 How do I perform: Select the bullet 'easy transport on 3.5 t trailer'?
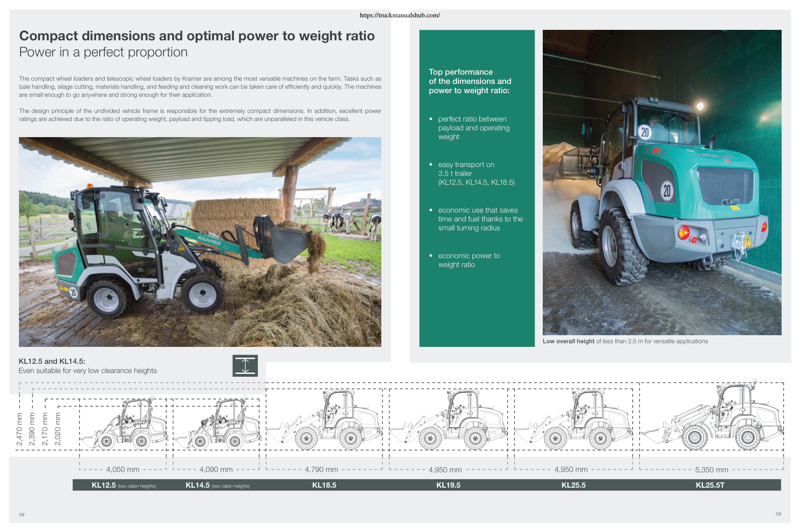pos(476,173)
